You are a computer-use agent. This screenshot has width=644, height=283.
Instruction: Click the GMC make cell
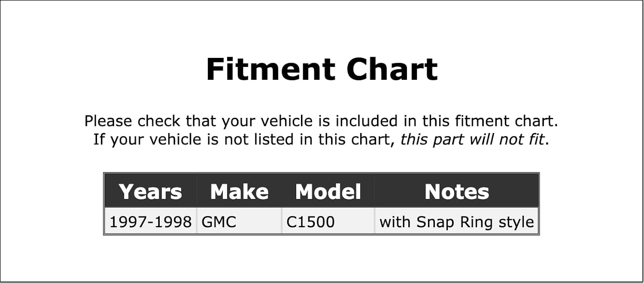click(239, 222)
